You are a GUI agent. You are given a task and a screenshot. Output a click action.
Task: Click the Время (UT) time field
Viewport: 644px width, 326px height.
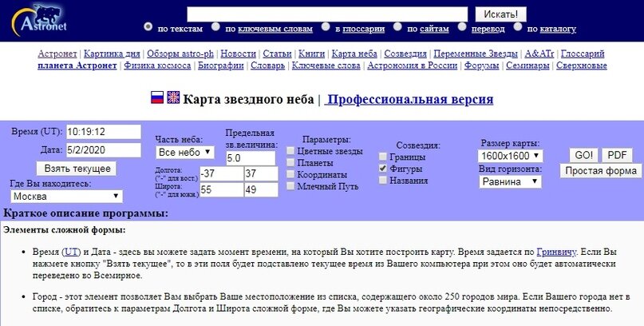pyautogui.click(x=104, y=132)
